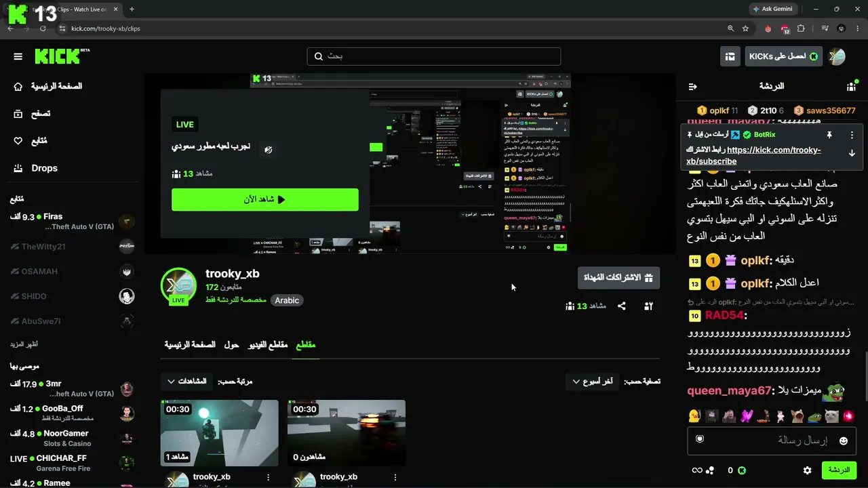This screenshot has width=868, height=488.
Task: Open the Kick hamburger sidebar menu
Action: [18, 56]
